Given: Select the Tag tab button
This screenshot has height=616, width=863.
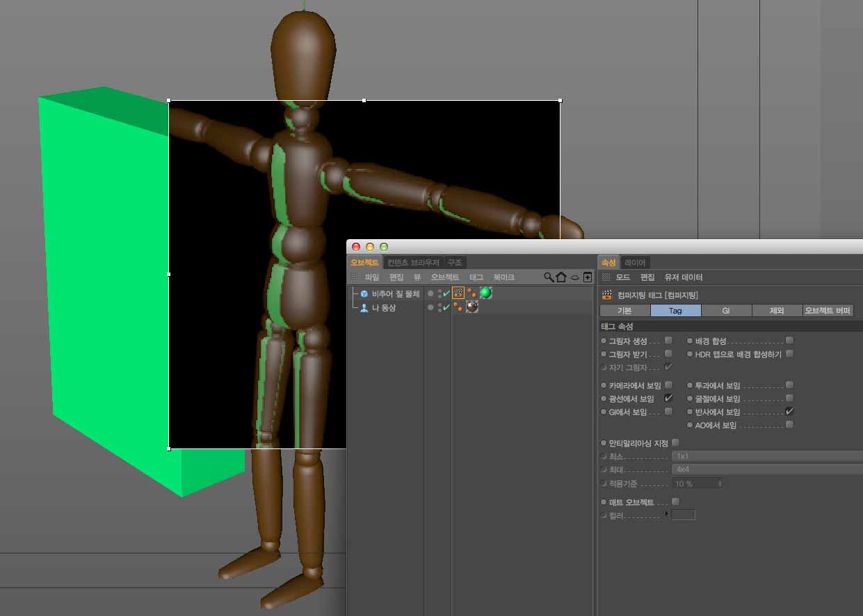Looking at the screenshot, I should [x=675, y=311].
